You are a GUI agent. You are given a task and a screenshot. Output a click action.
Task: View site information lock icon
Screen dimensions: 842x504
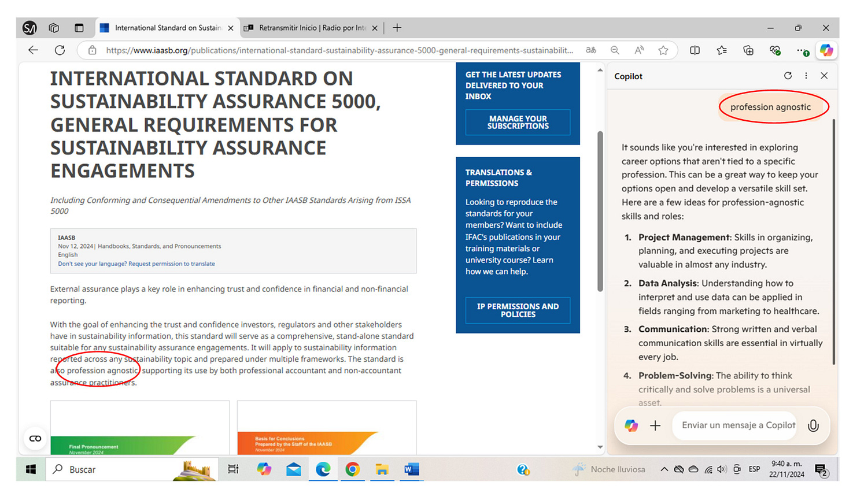[x=93, y=50]
